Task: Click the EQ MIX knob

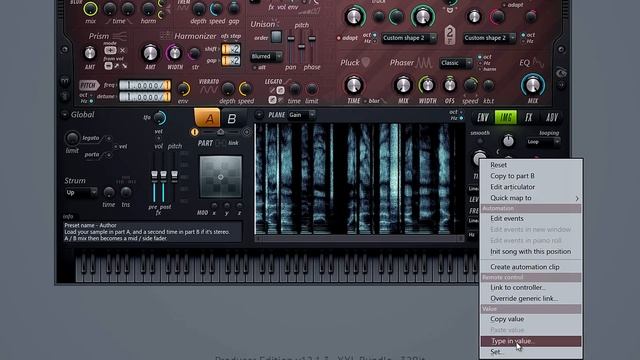Action: 533,85
